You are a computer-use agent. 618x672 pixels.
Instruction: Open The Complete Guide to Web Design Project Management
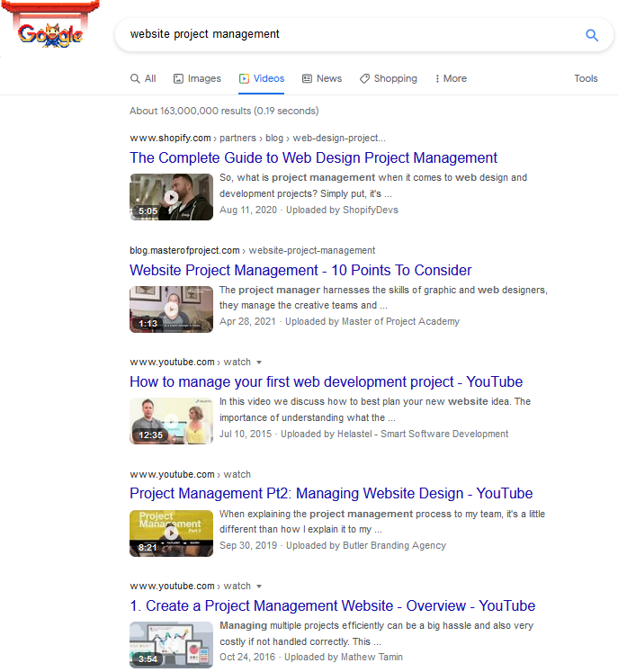(x=313, y=157)
